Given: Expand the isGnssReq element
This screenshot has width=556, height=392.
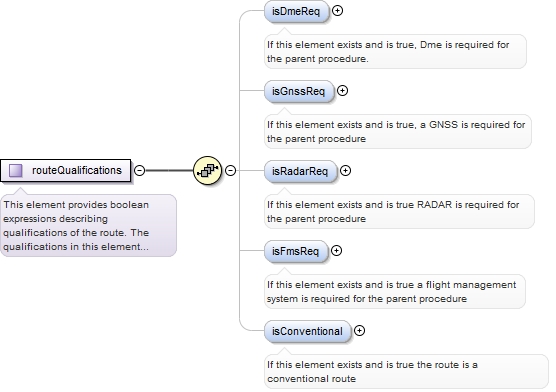Looking at the screenshot, I should click(343, 91).
